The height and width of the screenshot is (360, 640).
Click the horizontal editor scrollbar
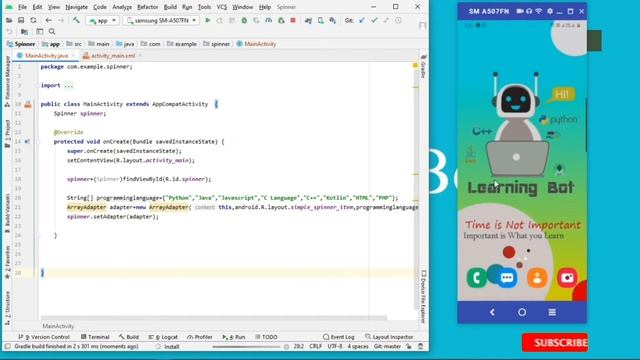(x=213, y=318)
